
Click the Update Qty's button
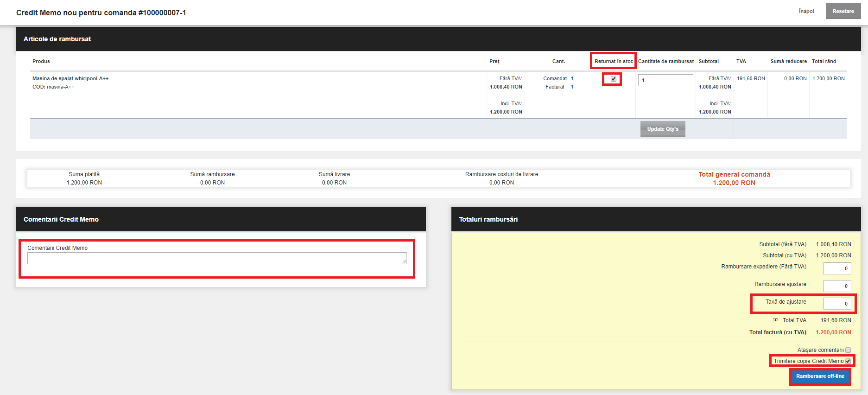663,129
